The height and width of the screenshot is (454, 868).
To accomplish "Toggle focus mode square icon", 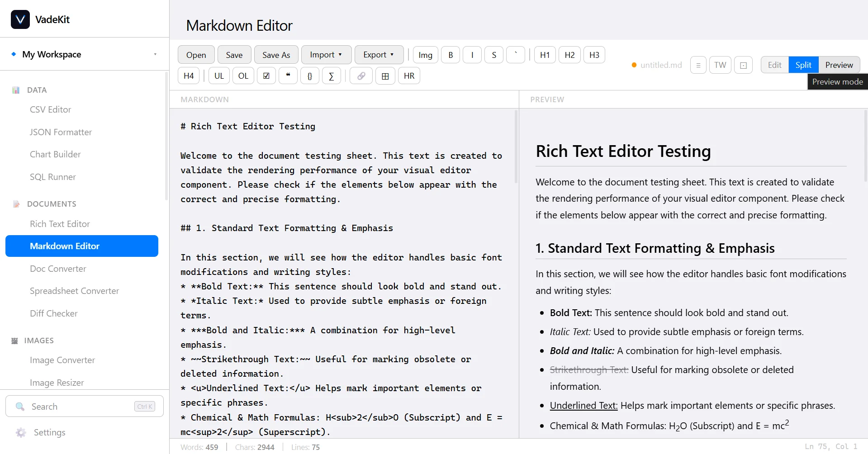I will coord(743,65).
